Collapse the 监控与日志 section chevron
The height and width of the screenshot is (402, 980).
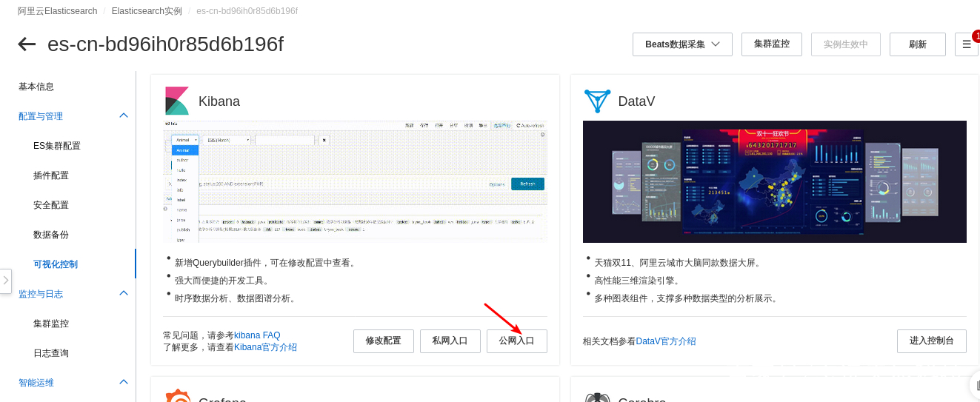click(x=124, y=293)
